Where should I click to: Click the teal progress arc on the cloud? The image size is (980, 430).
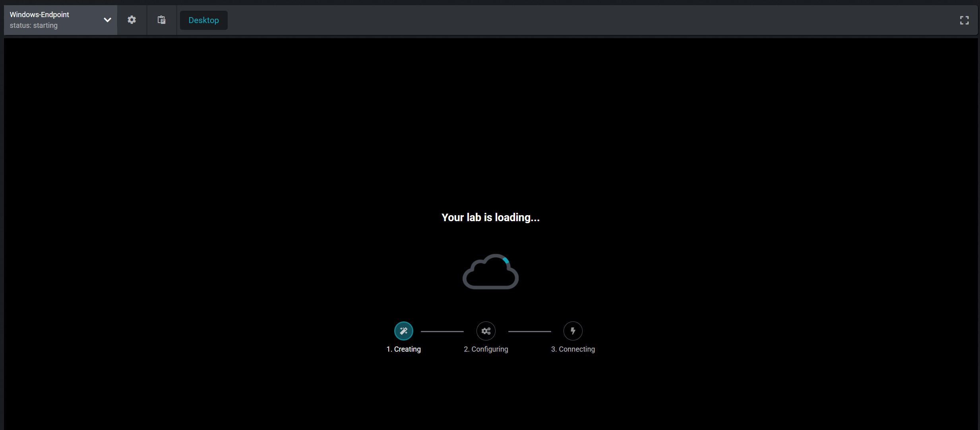pos(506,261)
